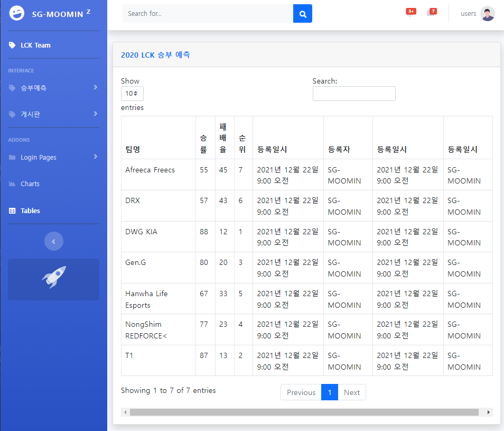The height and width of the screenshot is (431, 504).
Task: Click the rocket illustration card
Action: (54, 279)
